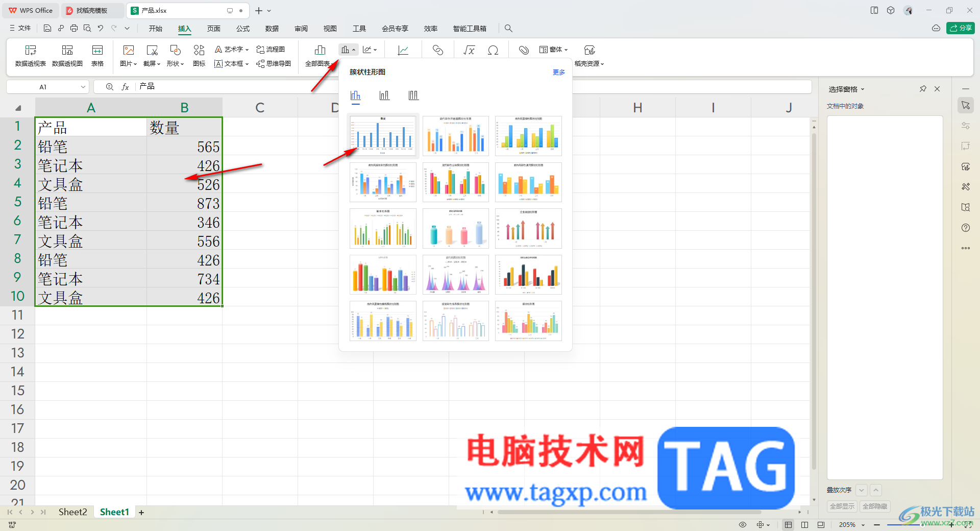
Task: Select cell B5 containing 873
Action: pos(184,203)
